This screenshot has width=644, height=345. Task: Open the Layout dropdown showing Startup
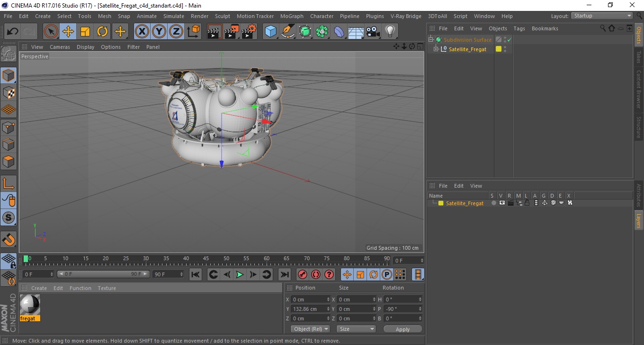click(x=602, y=16)
